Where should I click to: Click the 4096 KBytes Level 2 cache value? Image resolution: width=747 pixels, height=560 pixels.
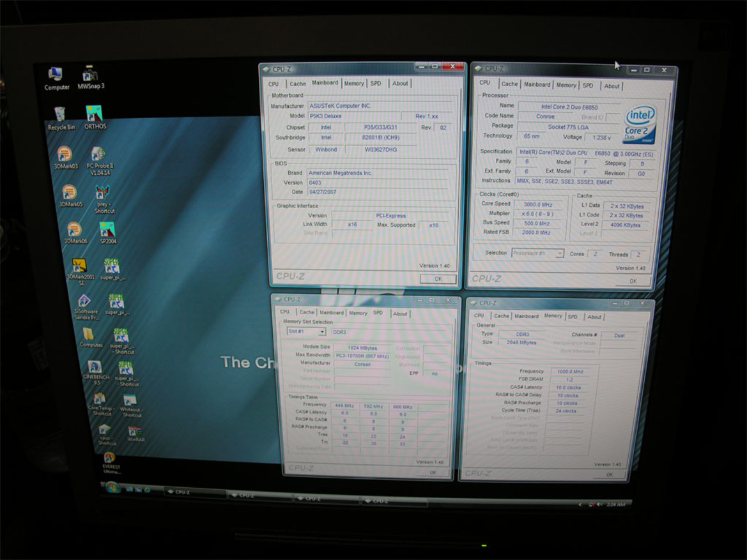coord(625,225)
